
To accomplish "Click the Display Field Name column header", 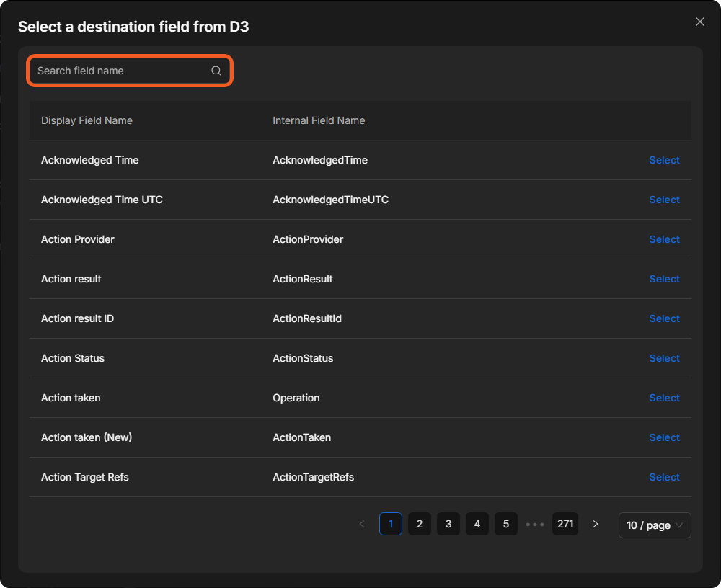I will point(87,120).
